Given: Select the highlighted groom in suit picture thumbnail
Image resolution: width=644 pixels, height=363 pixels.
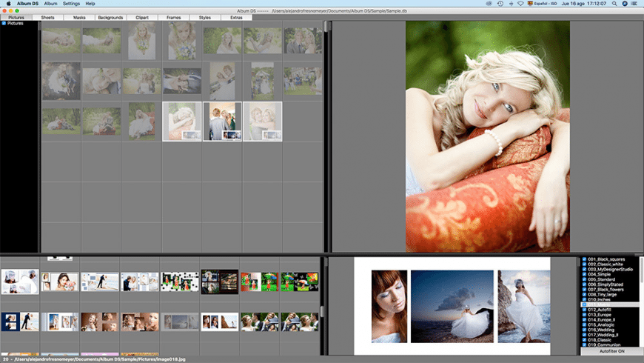Looking at the screenshot, I should click(x=222, y=121).
